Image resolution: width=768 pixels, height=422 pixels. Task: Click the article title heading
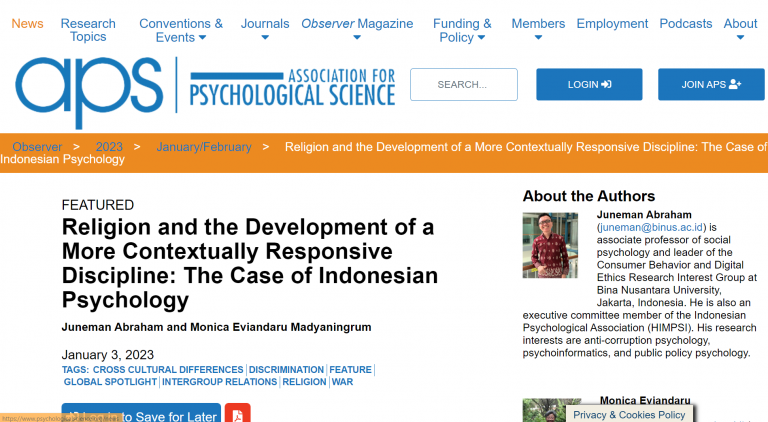(250, 263)
